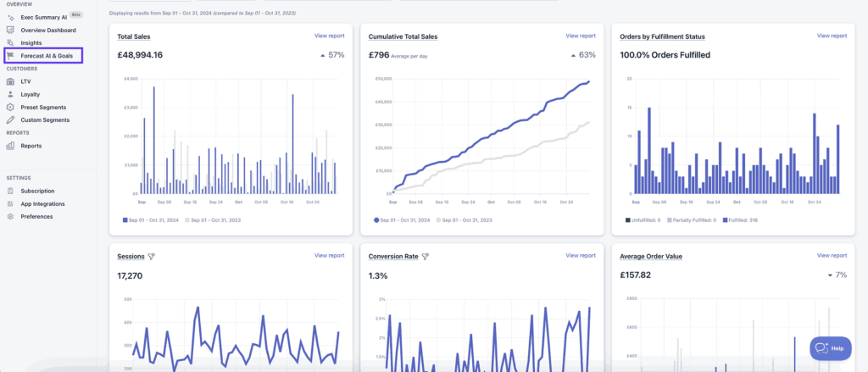Click the Sessions card title

(x=131, y=256)
